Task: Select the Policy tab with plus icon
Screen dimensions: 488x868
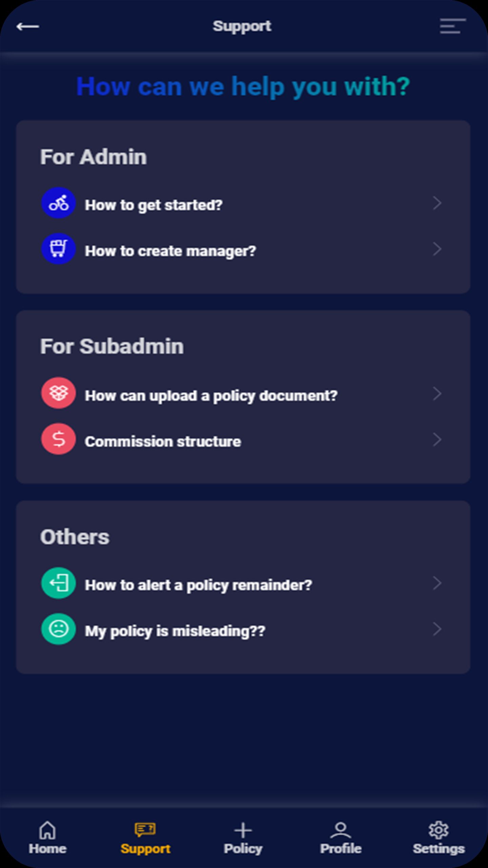Action: tap(243, 837)
